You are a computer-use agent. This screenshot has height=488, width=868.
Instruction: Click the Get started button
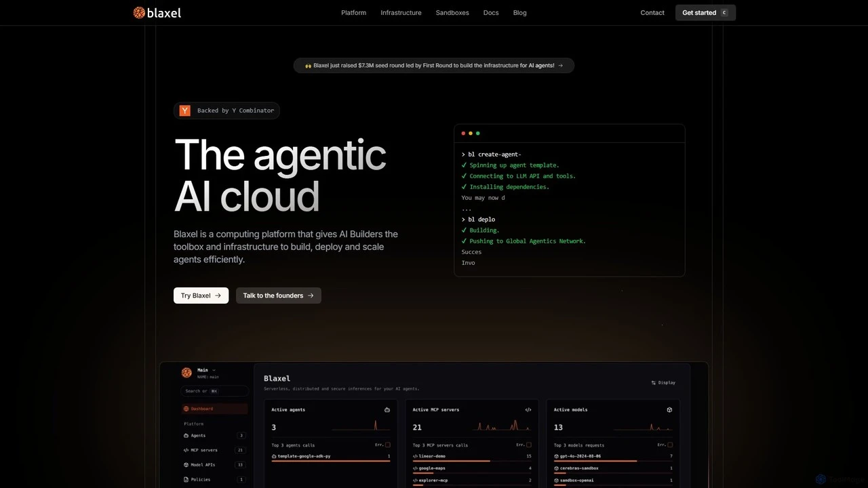tap(705, 13)
